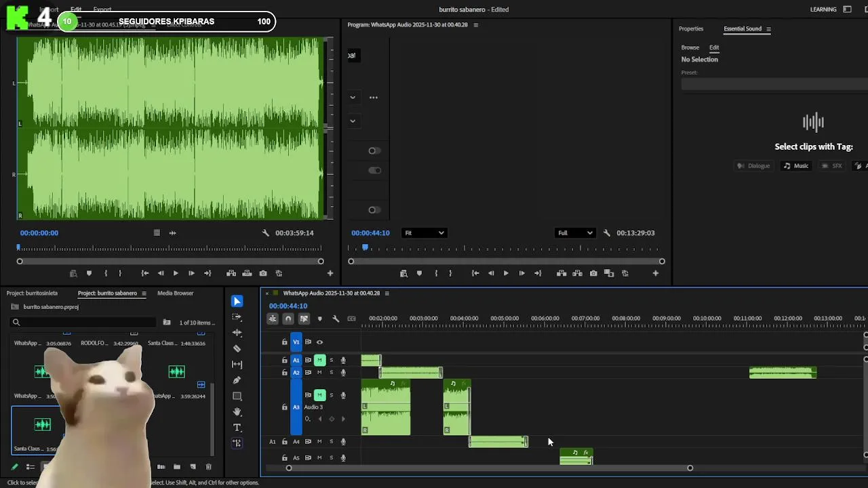Open the LEARNING workspace
The image size is (868, 488).
tap(823, 9)
